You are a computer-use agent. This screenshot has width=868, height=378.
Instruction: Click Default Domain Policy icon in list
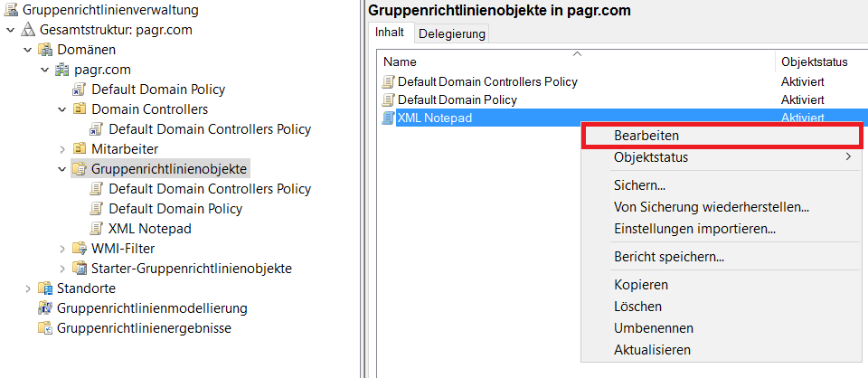(x=389, y=99)
